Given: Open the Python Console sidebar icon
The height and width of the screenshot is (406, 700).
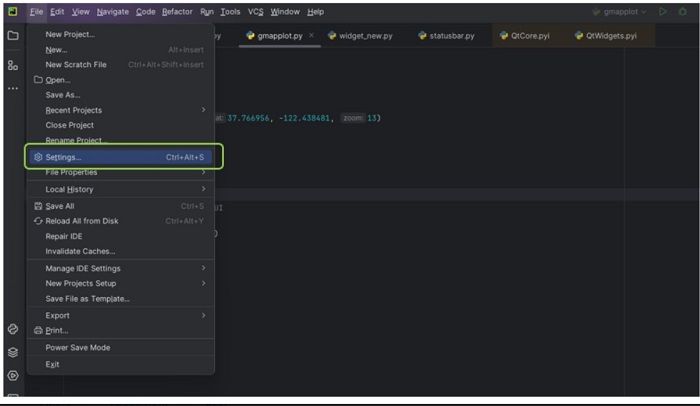Looking at the screenshot, I should [13, 329].
